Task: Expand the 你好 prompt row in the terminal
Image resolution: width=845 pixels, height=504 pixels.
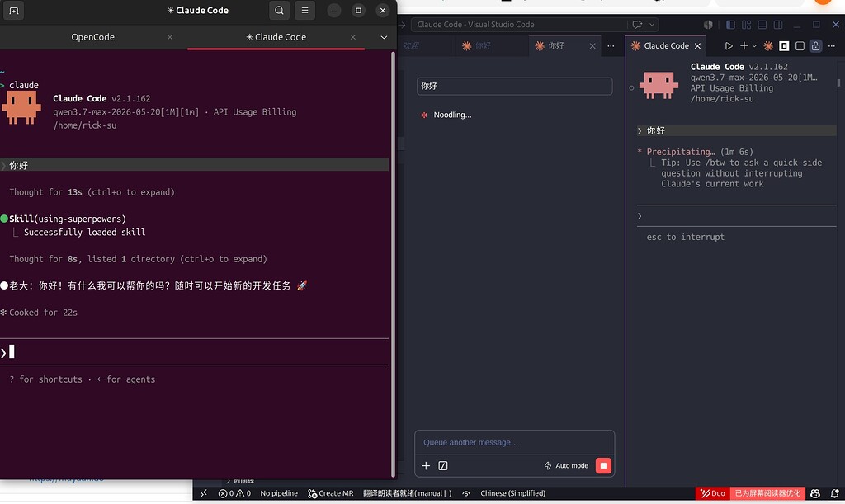Action: tap(195, 165)
